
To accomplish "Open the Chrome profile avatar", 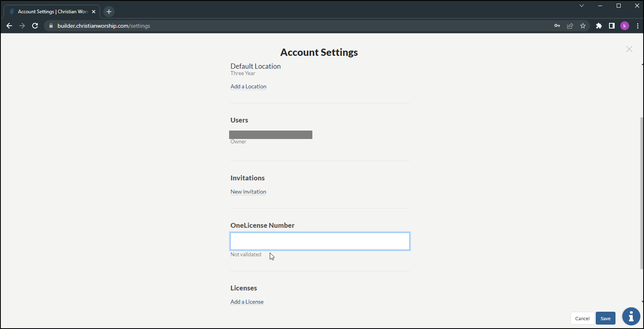I will click(625, 26).
